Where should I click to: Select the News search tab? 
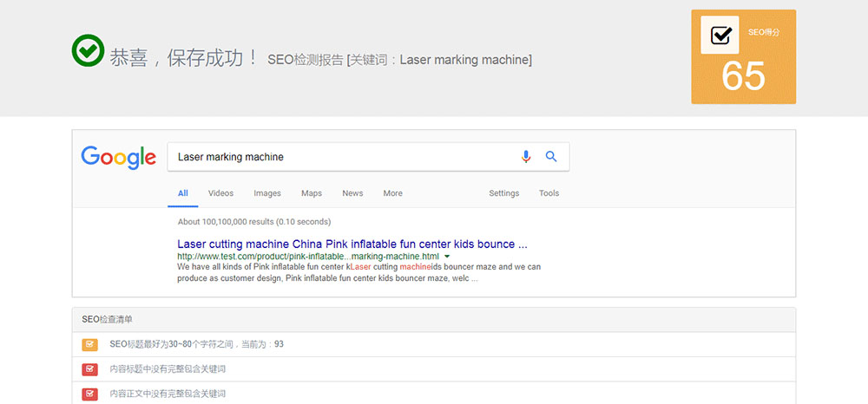[352, 193]
